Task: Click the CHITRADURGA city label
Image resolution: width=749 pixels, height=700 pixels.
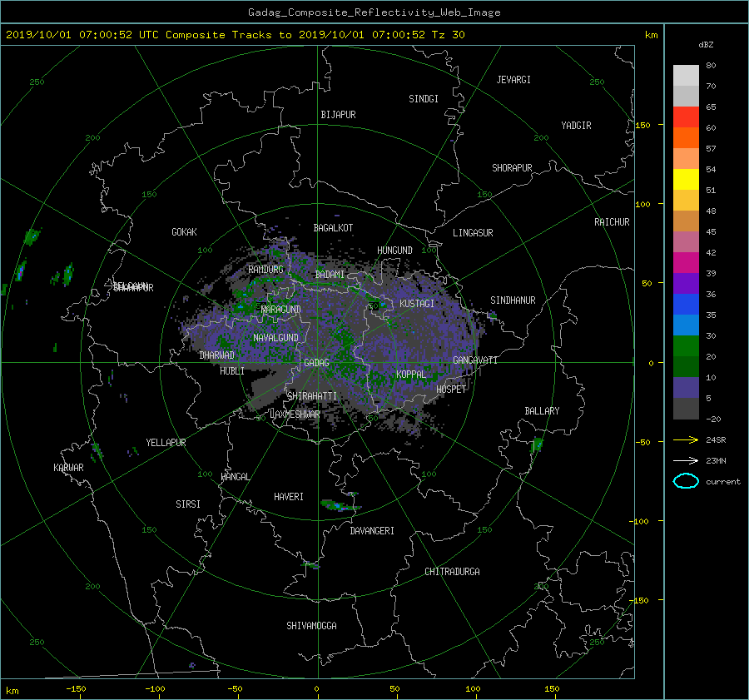Action: [x=452, y=572]
